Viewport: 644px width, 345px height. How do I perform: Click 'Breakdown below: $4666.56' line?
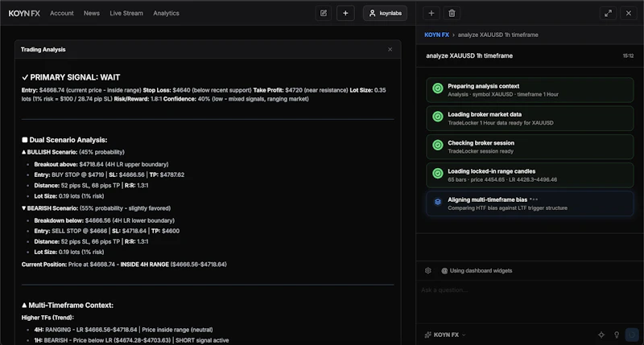coord(105,220)
